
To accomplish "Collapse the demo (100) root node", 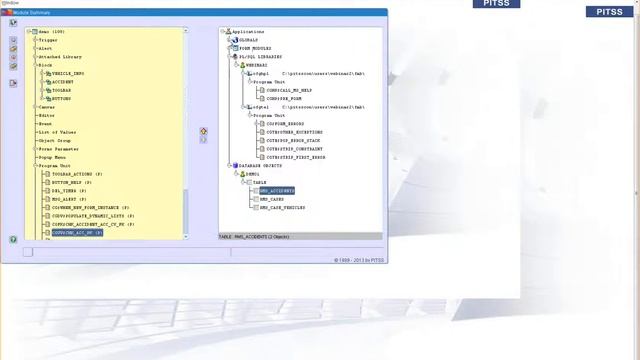I will tap(29, 31).
